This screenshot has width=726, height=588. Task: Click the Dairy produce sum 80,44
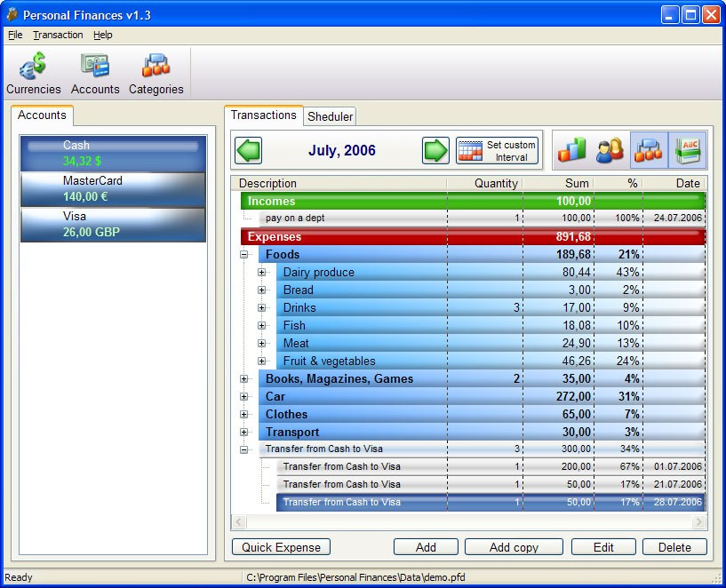pos(577,272)
